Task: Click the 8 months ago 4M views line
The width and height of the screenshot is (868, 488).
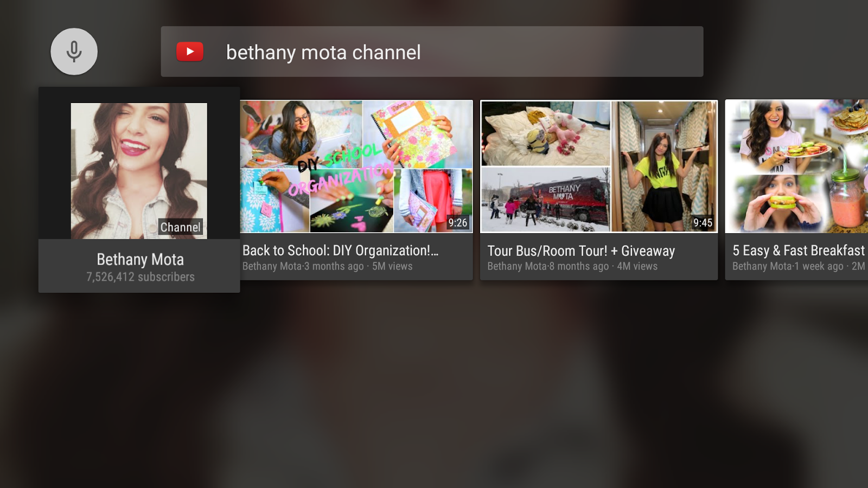Action: (x=572, y=266)
